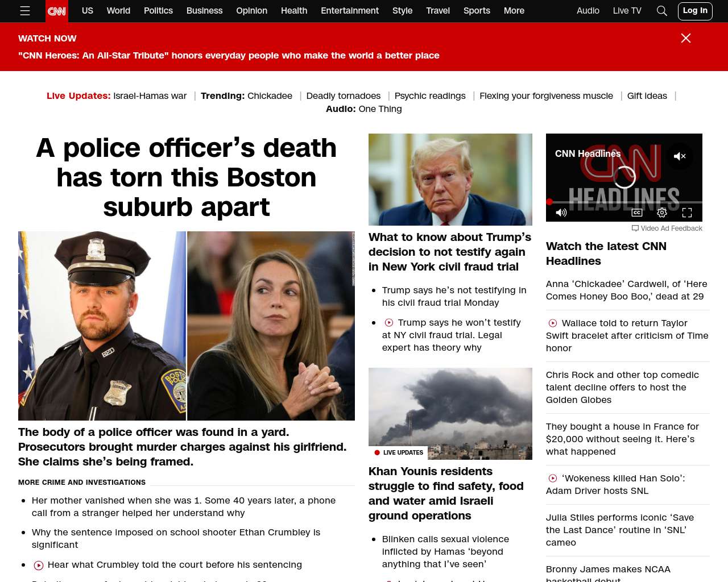
Task: Open the hamburger menu icon
Action: click(x=25, y=11)
